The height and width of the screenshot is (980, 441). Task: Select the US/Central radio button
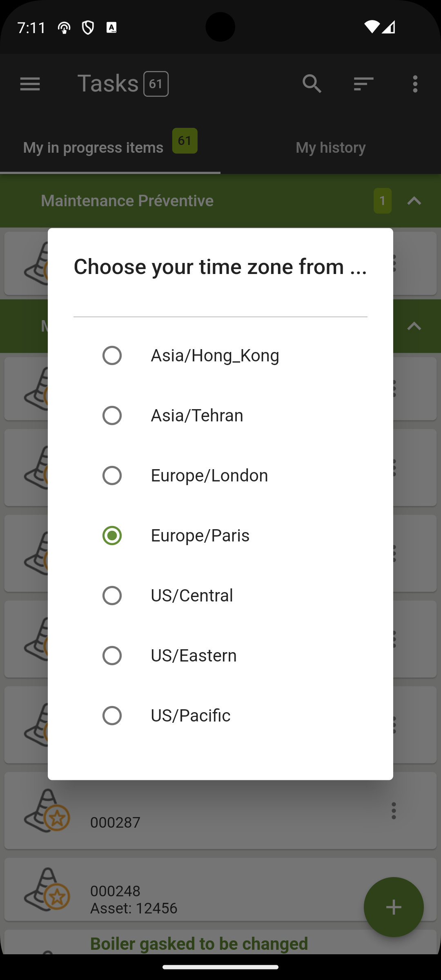coord(112,595)
